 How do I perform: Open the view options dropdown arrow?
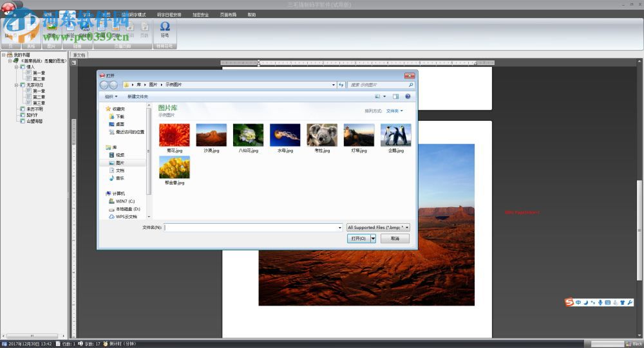click(384, 96)
